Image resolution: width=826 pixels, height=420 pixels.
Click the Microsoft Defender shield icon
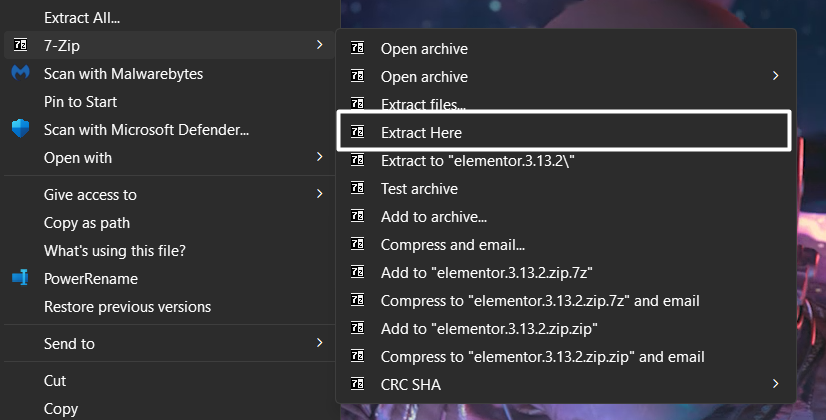coord(20,129)
